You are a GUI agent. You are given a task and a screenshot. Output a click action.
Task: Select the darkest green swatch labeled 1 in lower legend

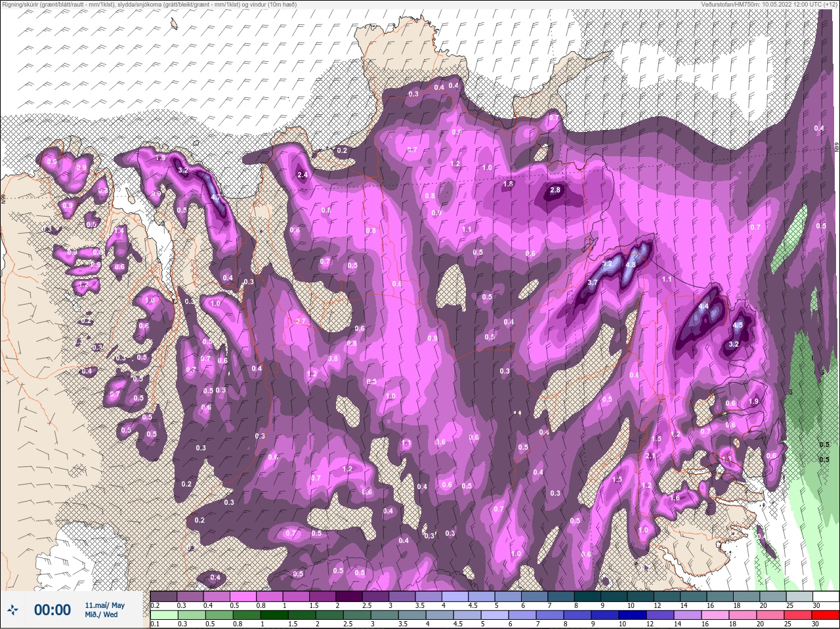tap(273, 615)
